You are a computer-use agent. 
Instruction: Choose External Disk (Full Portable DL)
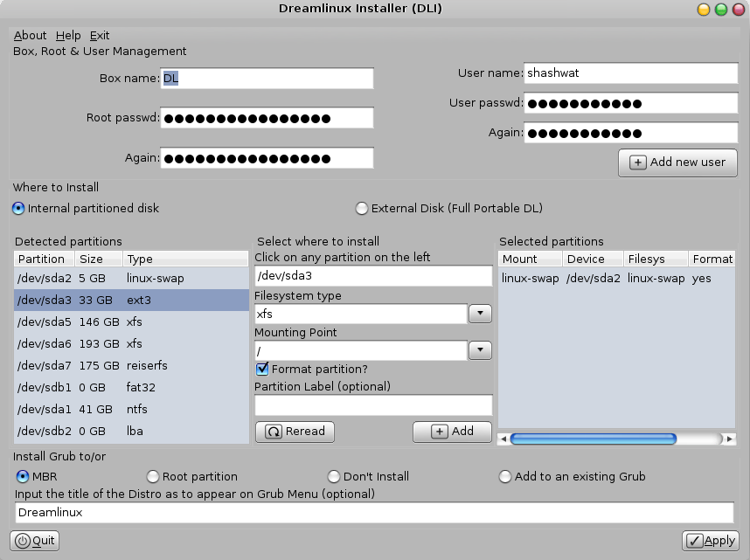(x=362, y=209)
